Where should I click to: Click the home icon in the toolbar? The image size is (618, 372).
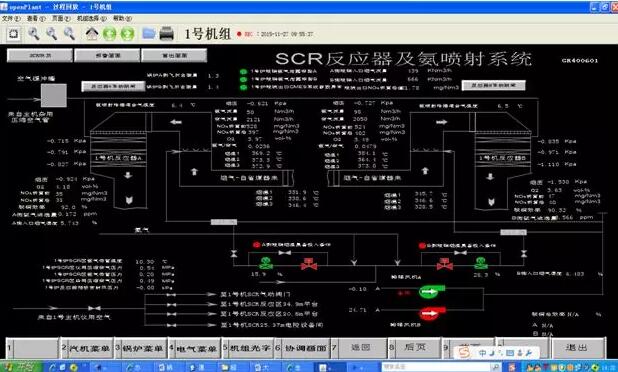(x=92, y=34)
